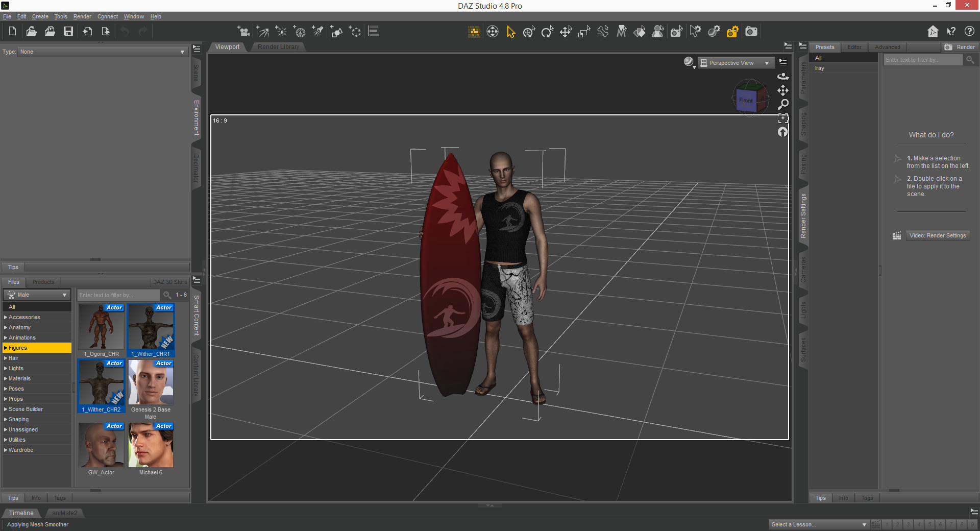
Task: Switch to the Render Library tab
Action: [278, 47]
